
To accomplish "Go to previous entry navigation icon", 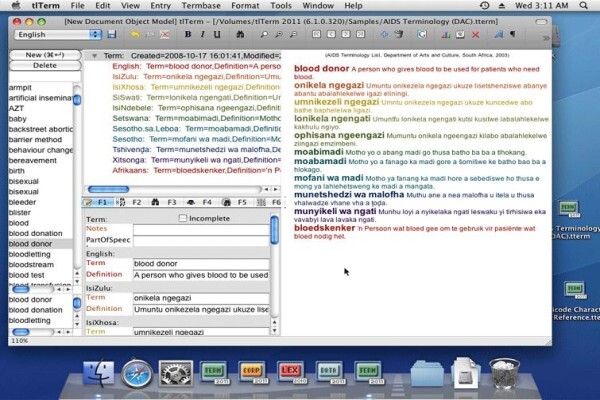I will (x=331, y=34).
